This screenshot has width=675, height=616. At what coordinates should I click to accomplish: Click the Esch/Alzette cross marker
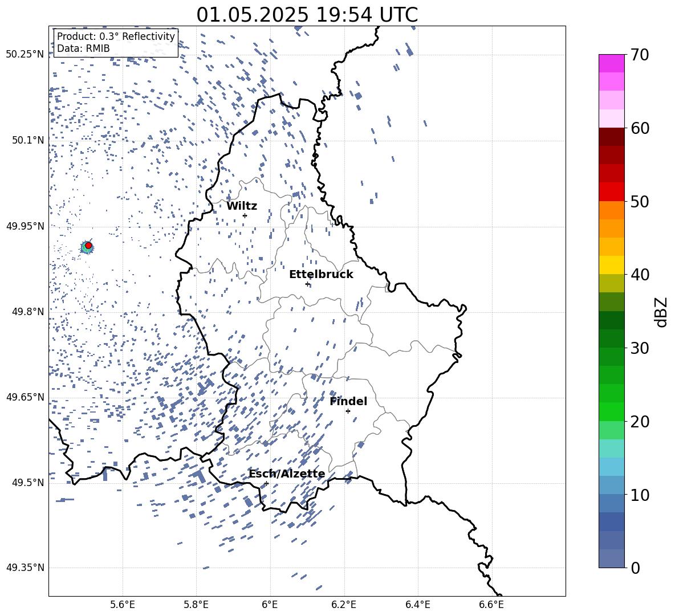click(x=266, y=483)
